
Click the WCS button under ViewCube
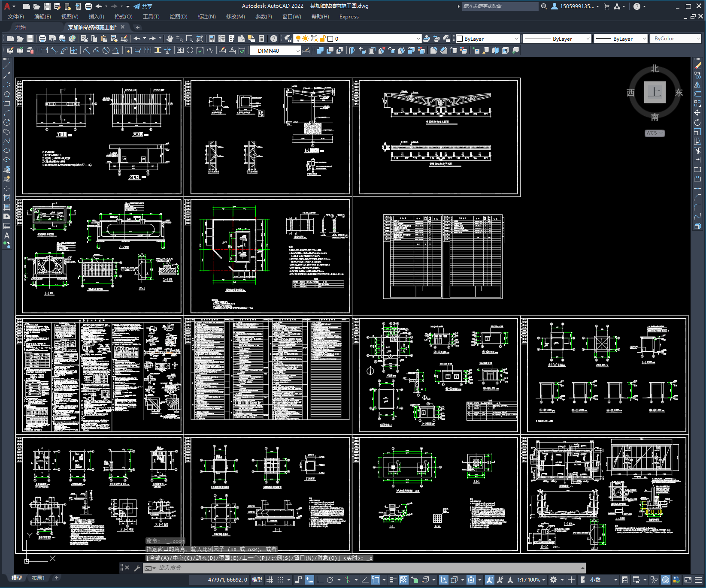(x=654, y=133)
